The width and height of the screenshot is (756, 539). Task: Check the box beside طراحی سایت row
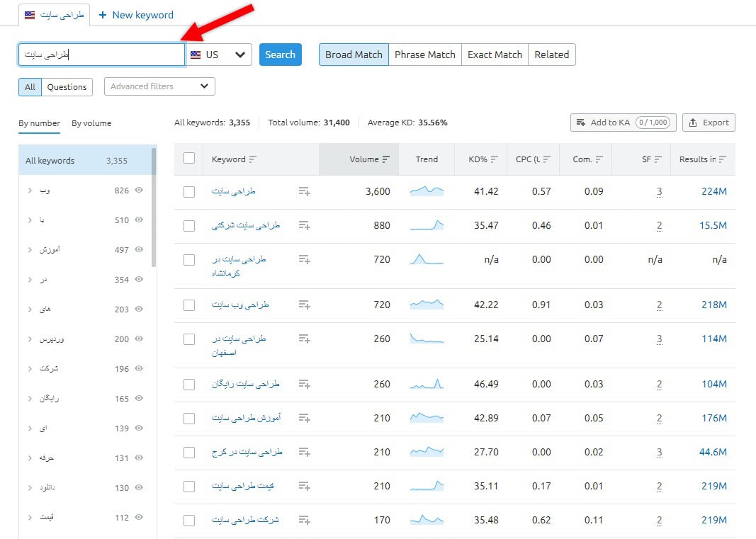(x=189, y=192)
